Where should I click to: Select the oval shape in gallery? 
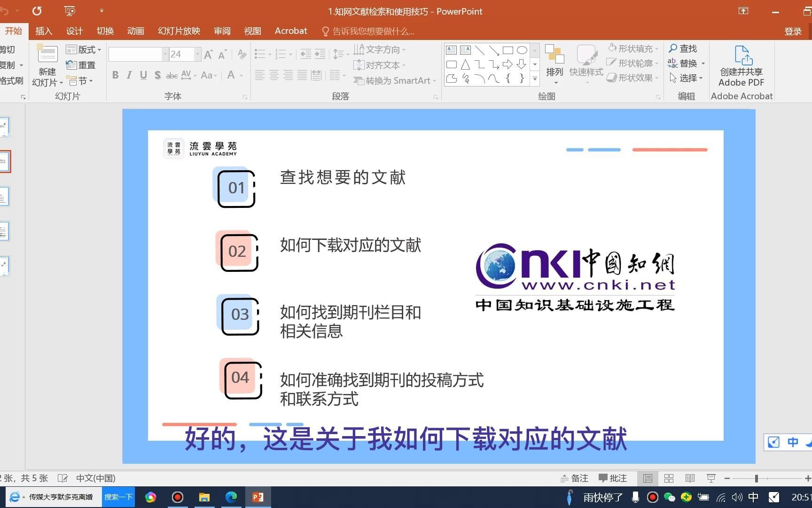(522, 50)
